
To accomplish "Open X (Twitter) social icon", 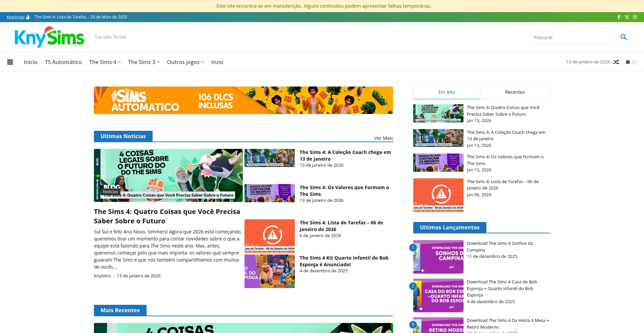I will tap(627, 17).
